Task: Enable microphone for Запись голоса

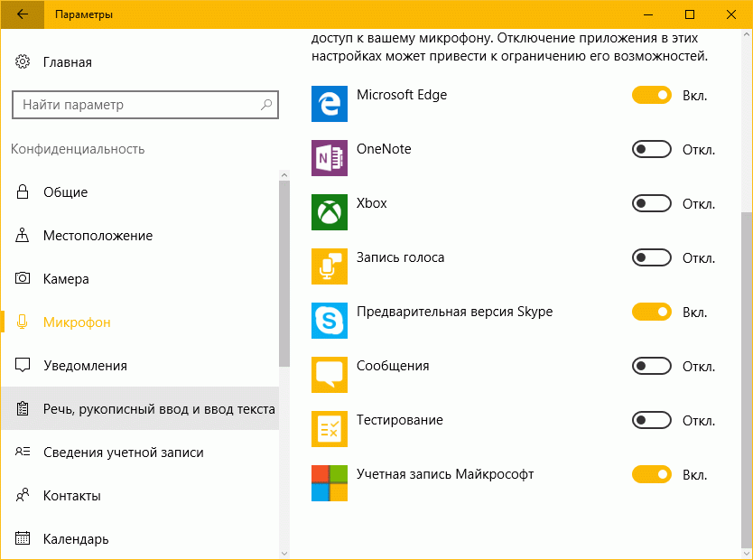Action: click(652, 258)
